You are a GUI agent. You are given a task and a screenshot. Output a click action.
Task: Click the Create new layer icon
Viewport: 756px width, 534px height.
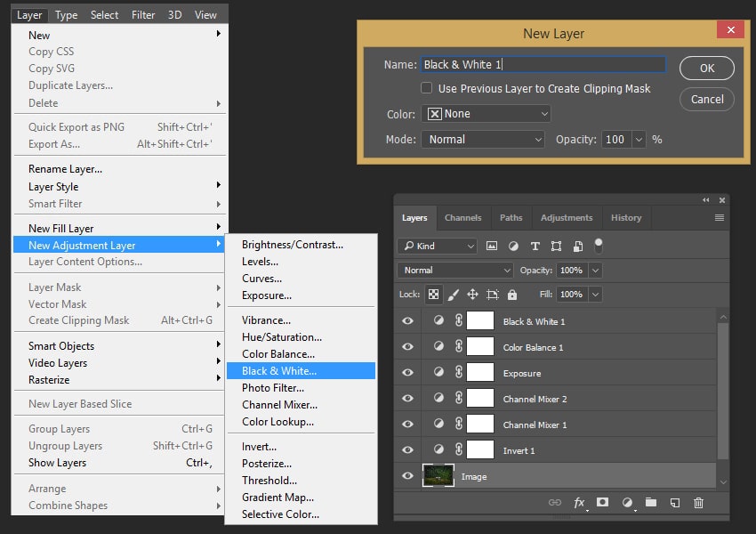tap(675, 503)
